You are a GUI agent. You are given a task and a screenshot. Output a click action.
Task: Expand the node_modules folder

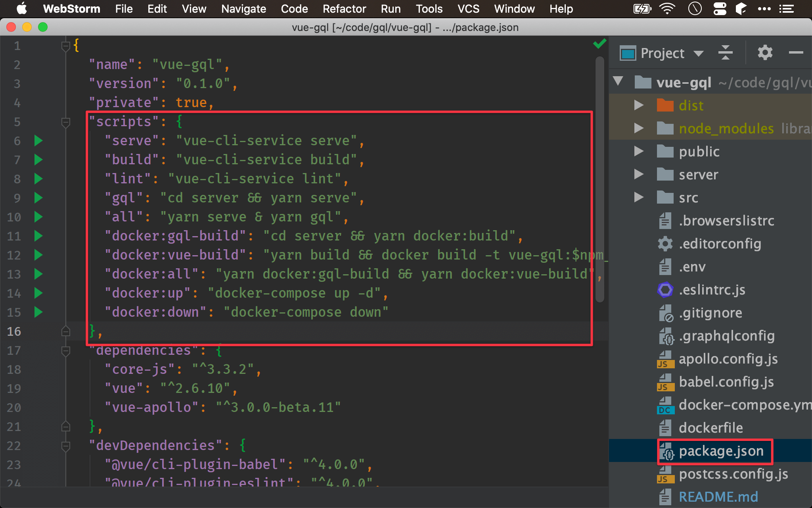pyautogui.click(x=638, y=128)
